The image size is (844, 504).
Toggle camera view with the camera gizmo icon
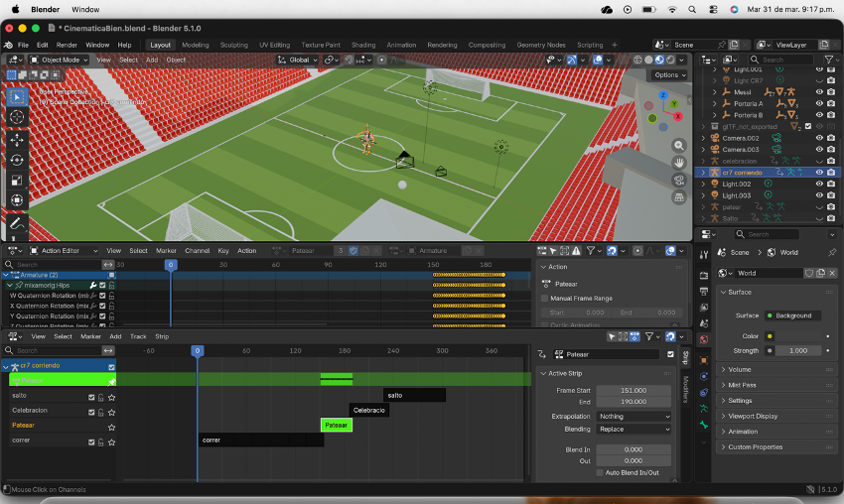679,180
